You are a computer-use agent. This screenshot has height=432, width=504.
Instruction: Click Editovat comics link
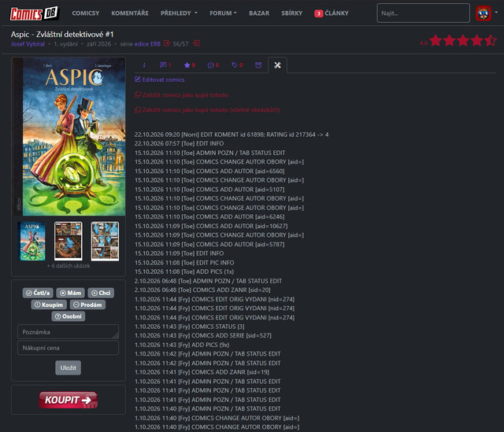pyautogui.click(x=159, y=79)
